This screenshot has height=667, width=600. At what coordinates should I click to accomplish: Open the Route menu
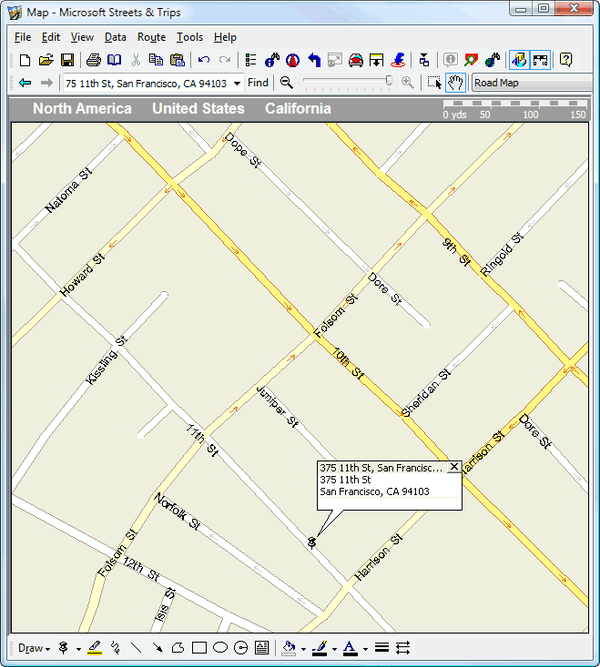coord(151,37)
